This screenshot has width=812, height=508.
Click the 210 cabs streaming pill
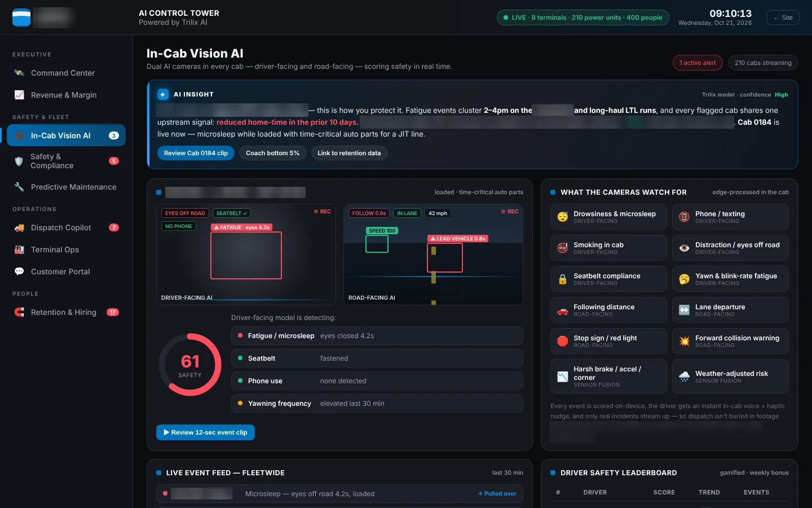[763, 63]
